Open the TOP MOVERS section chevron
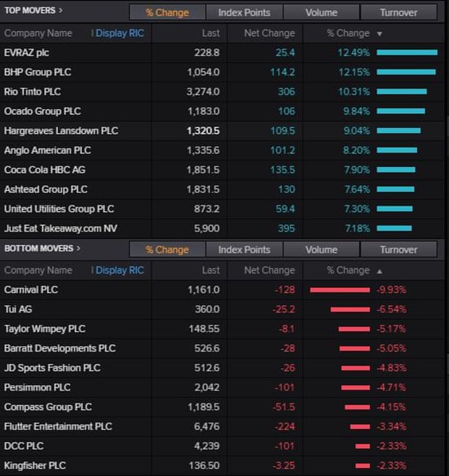 pos(61,10)
